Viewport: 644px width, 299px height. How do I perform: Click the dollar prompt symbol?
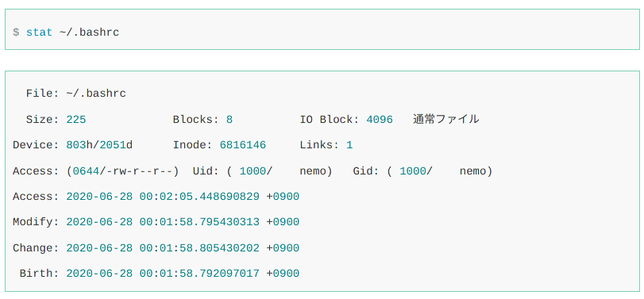click(x=16, y=33)
